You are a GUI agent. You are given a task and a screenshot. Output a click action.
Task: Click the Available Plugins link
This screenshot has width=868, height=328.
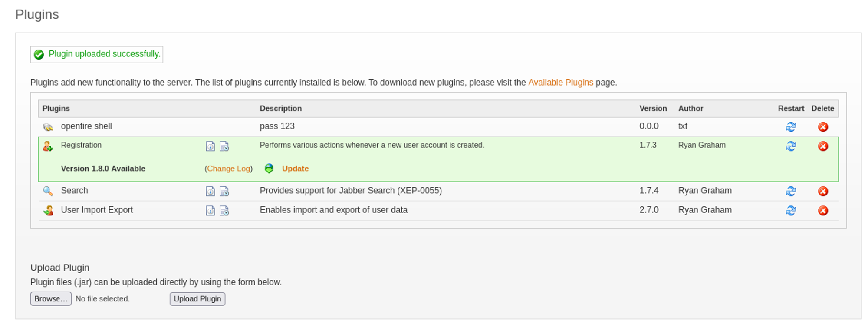560,83
